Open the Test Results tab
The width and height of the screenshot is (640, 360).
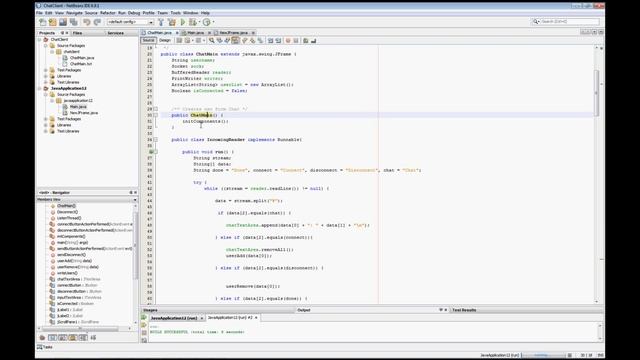click(464, 310)
